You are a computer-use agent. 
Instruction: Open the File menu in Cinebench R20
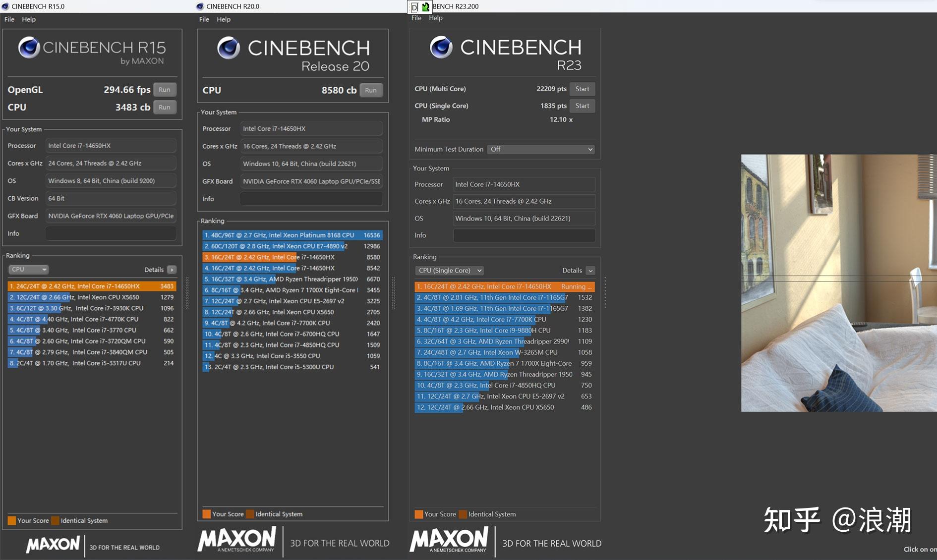[x=204, y=19]
